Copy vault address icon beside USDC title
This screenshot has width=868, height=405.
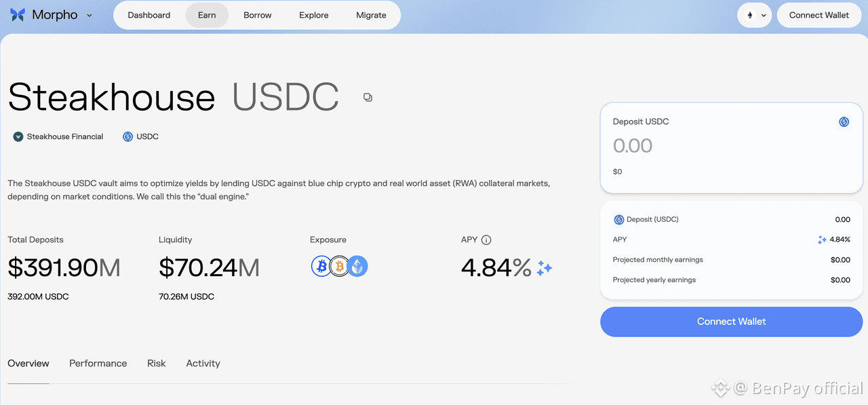coord(368,98)
